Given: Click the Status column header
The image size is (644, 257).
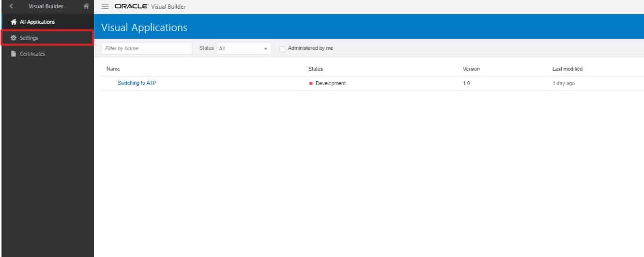Looking at the screenshot, I should [x=315, y=69].
